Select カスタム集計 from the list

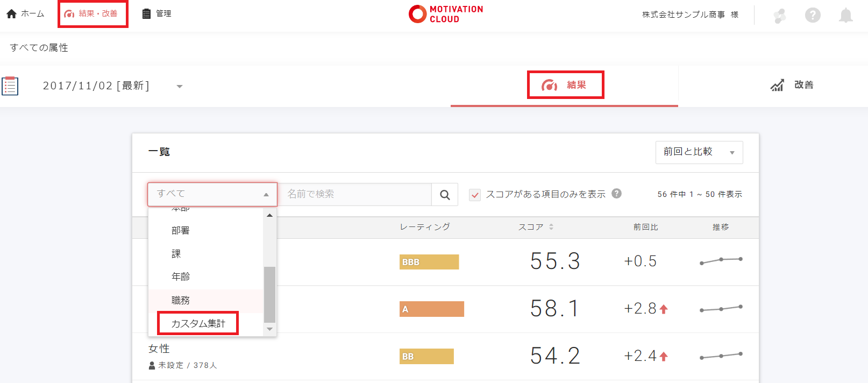click(198, 323)
